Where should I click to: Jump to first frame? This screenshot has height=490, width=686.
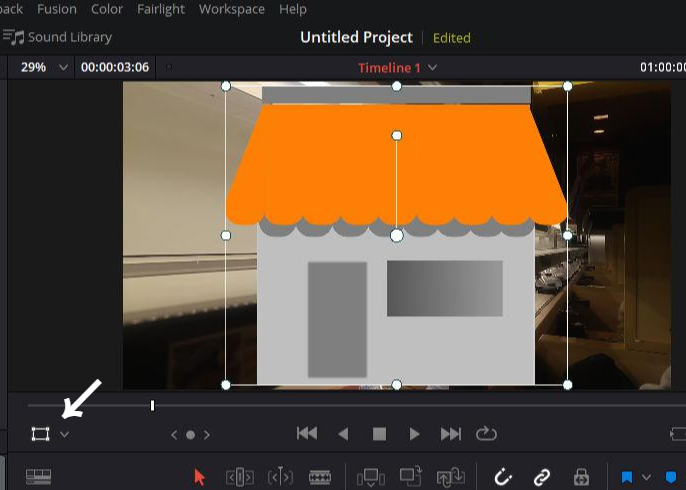pos(307,434)
